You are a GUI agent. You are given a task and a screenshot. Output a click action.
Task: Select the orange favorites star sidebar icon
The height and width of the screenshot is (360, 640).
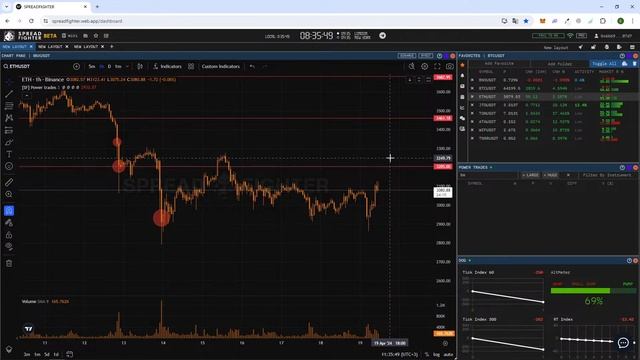pyautogui.click(x=462, y=65)
